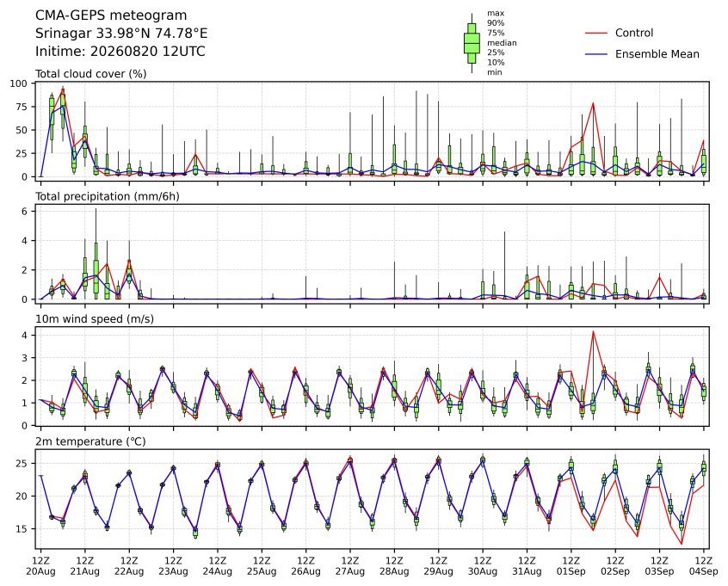Image resolution: width=728 pixels, height=586 pixels.
Task: Select the Ensemble Mean legend label
Action: [x=657, y=54]
